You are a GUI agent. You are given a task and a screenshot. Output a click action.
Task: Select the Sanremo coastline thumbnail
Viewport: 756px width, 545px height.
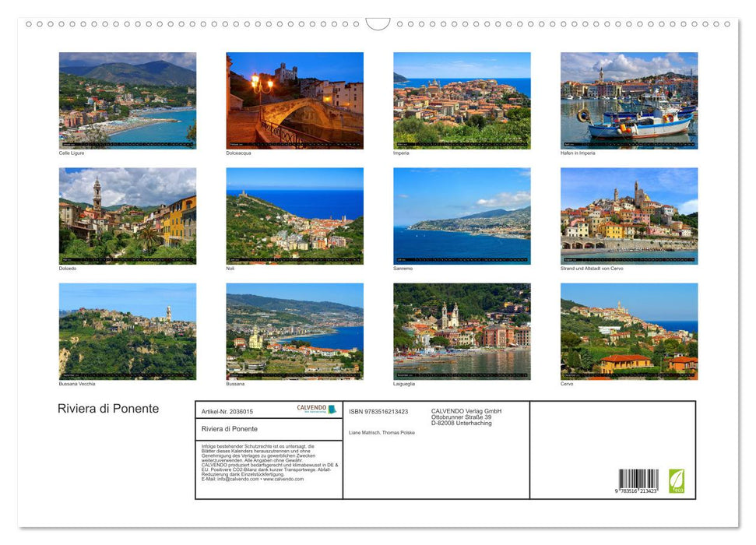point(461,215)
